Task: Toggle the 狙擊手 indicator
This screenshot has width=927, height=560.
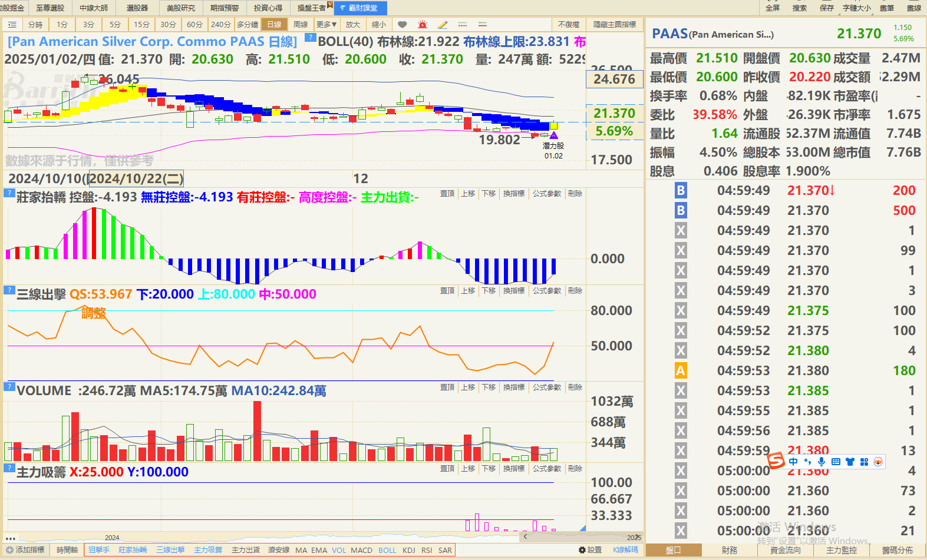Action: (99, 550)
